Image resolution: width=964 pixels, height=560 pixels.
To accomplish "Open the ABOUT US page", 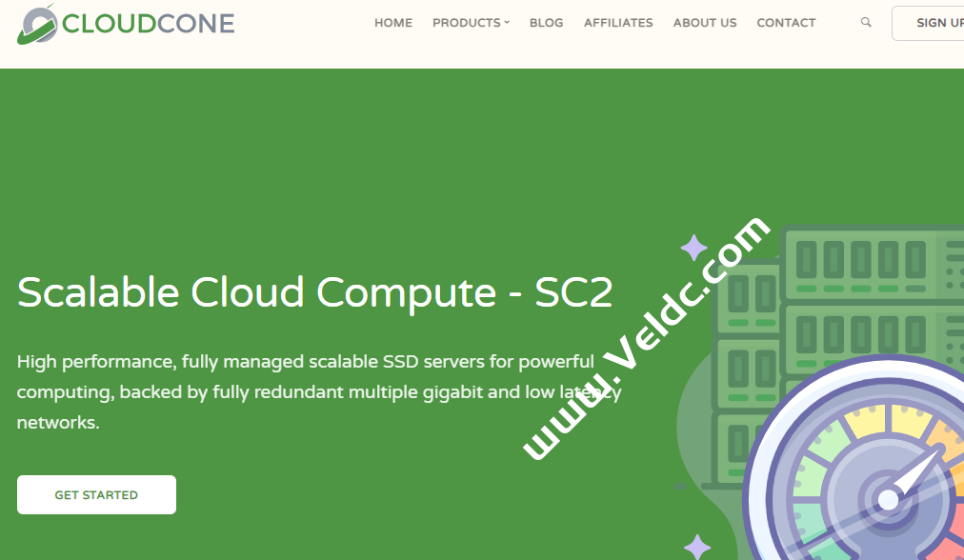I will pos(704,22).
